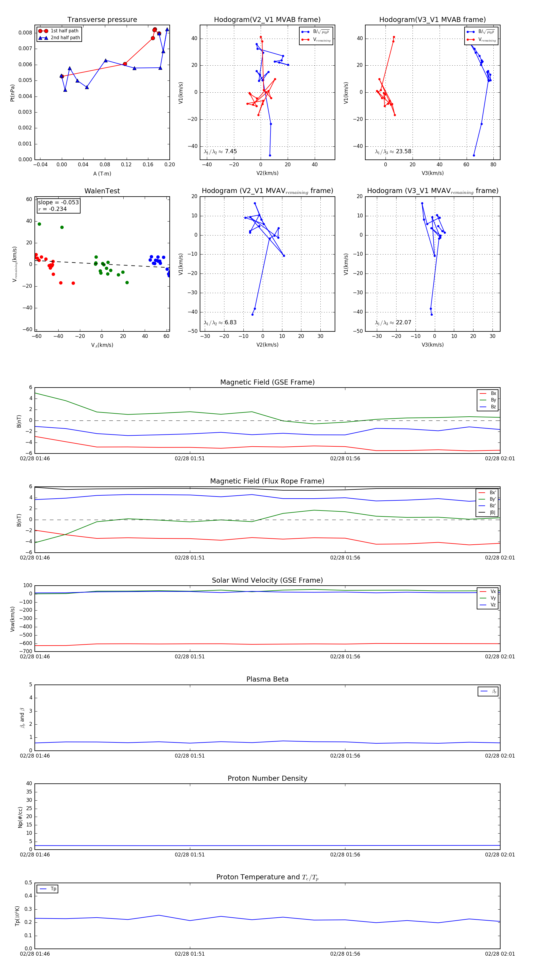The image size is (535, 980).
Task: Click the 'slope = -0.053' annotation
Action: coord(58,203)
